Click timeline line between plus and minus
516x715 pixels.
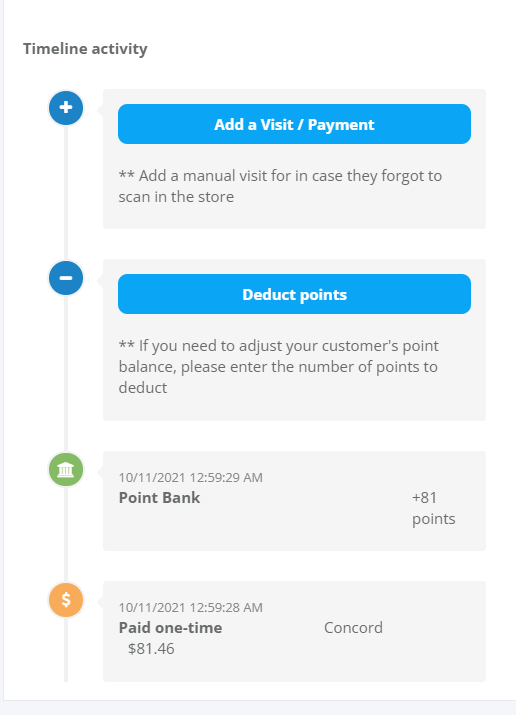tap(66, 193)
